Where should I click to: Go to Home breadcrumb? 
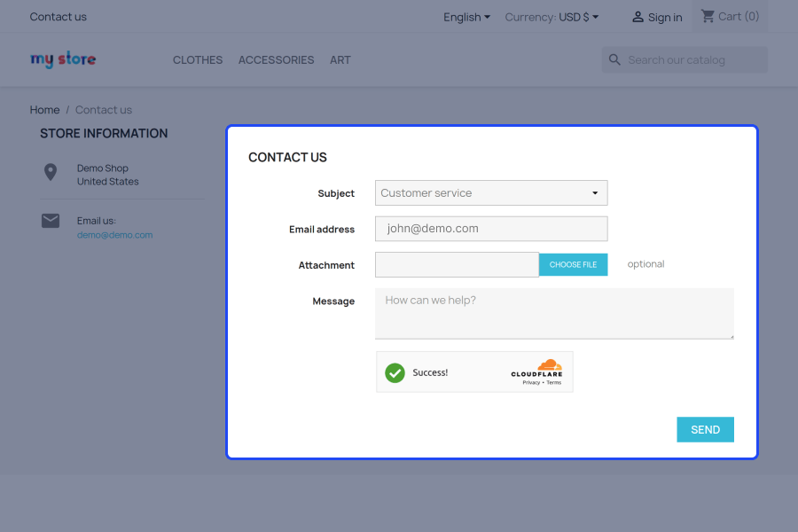pyautogui.click(x=45, y=110)
